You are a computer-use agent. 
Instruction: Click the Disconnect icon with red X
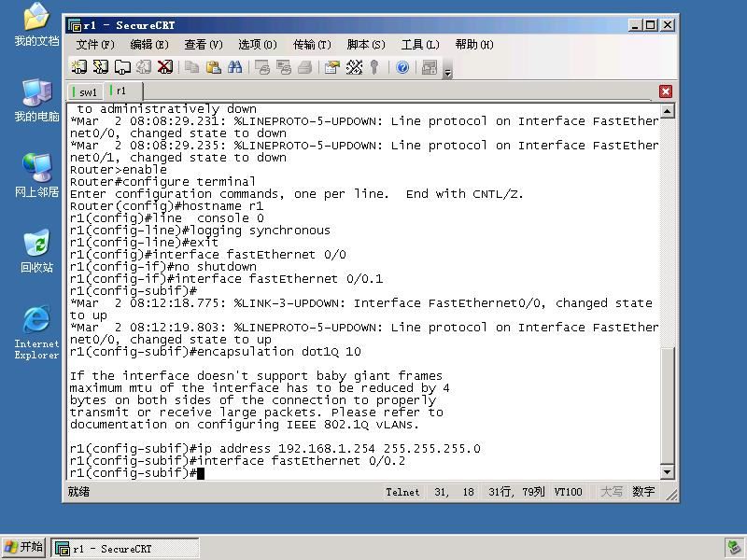click(x=165, y=67)
